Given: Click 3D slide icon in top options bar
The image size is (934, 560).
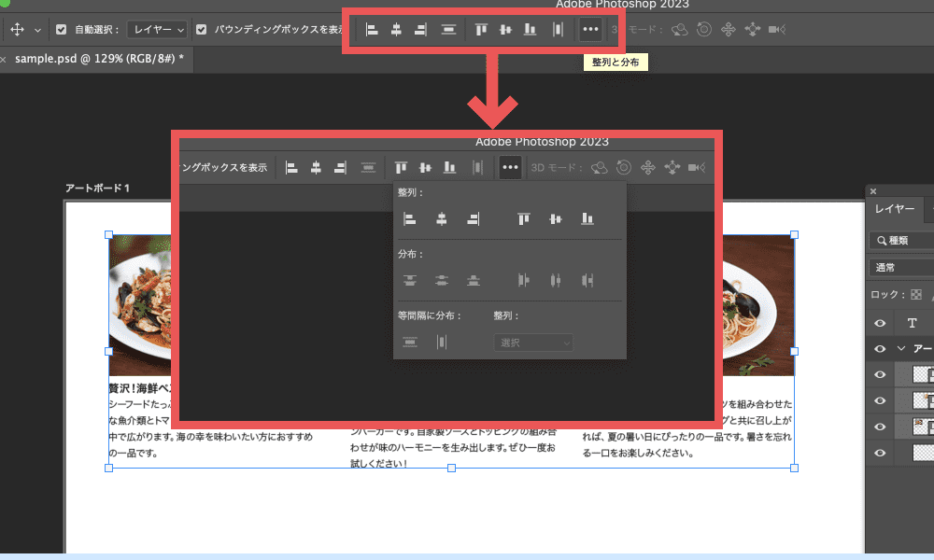Looking at the screenshot, I should (752, 29).
